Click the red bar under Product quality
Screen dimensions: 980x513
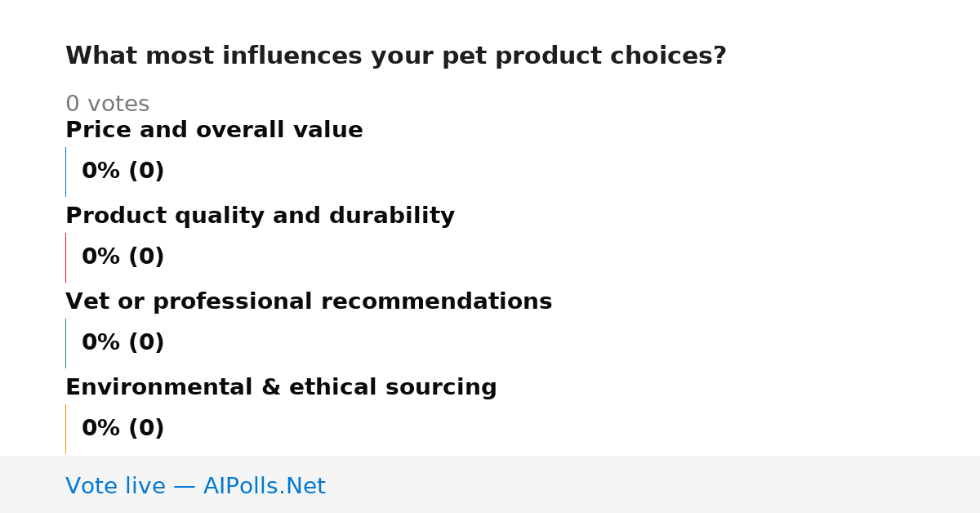pyautogui.click(x=65, y=257)
